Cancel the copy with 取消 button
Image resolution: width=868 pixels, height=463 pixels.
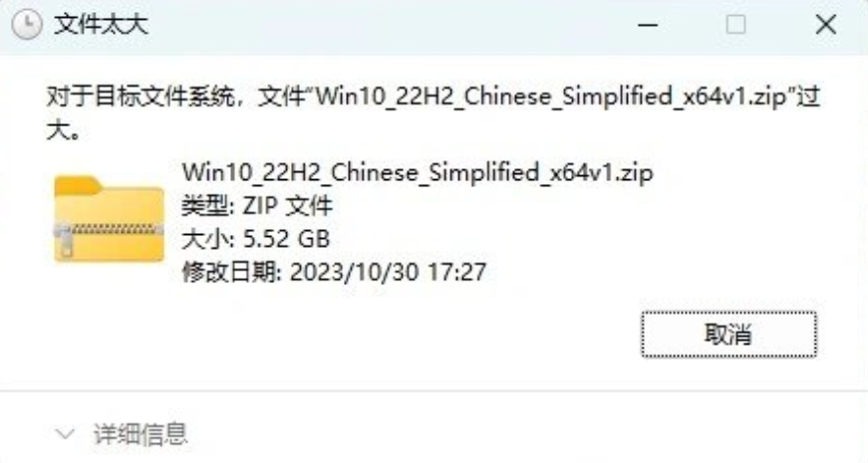(728, 335)
